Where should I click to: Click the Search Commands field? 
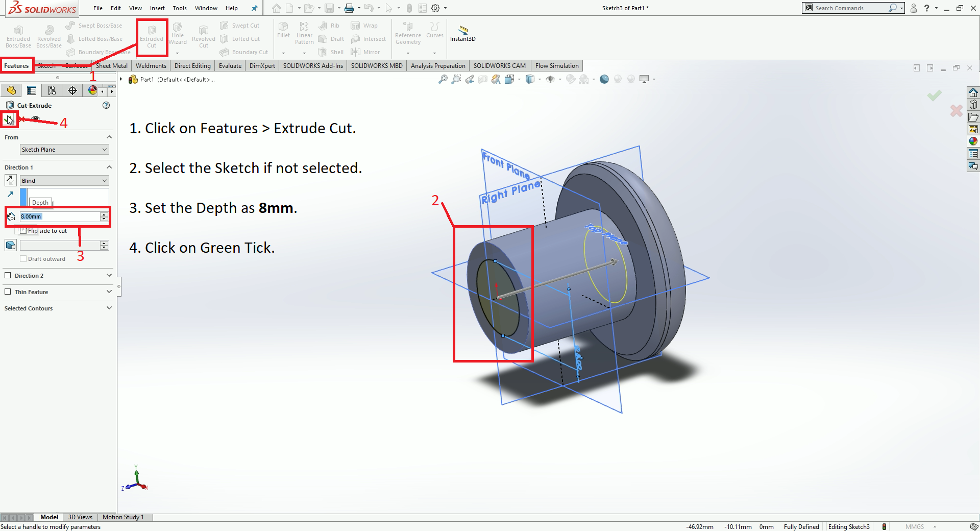[853, 8]
